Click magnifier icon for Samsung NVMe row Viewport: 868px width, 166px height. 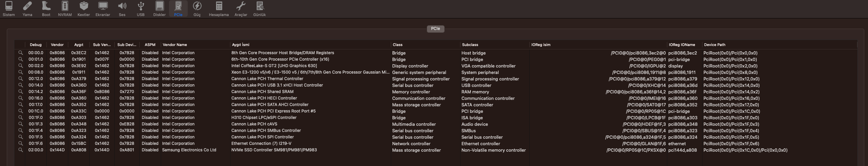tap(20, 150)
